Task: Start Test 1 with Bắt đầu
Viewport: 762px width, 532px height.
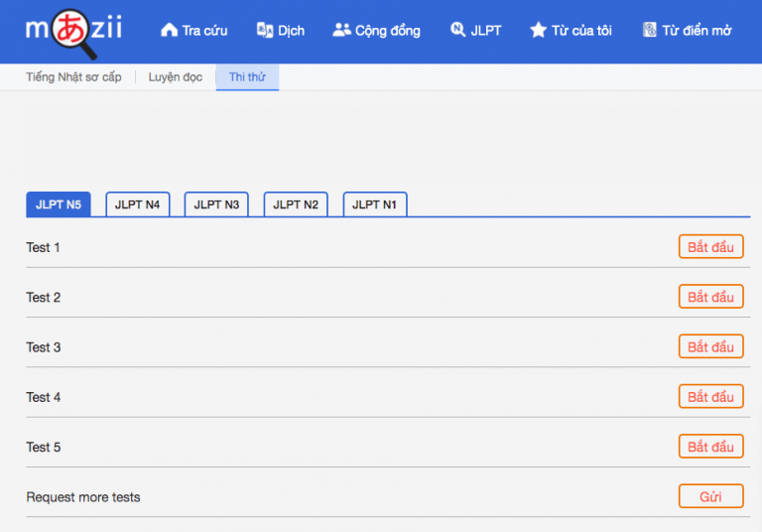Action: tap(710, 247)
